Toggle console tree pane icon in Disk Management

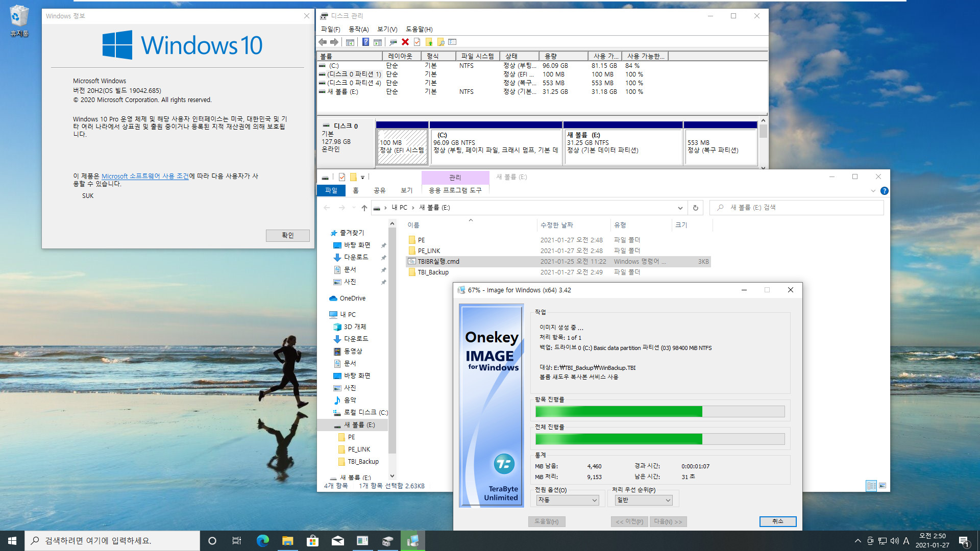pyautogui.click(x=350, y=42)
